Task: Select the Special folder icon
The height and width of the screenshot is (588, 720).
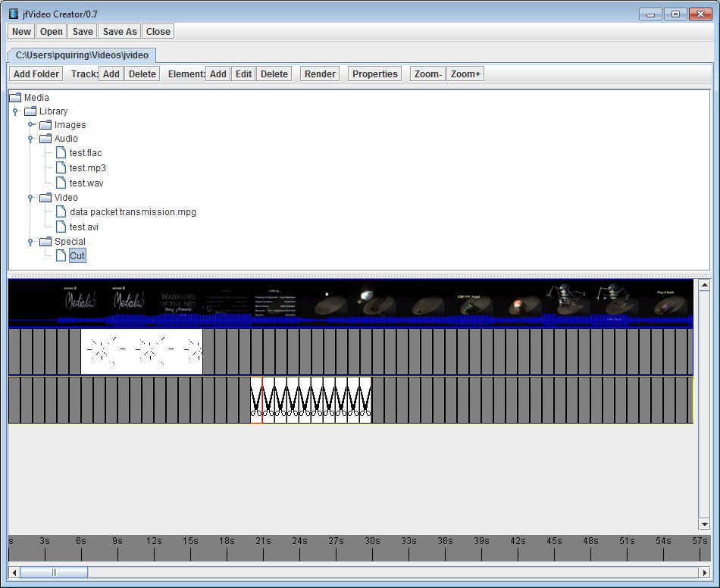Action: (x=44, y=241)
